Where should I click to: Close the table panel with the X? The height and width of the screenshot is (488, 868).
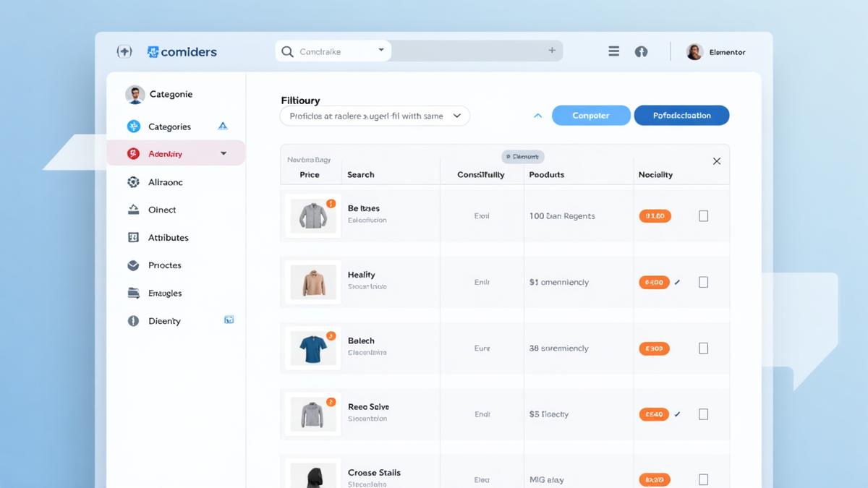coord(717,161)
